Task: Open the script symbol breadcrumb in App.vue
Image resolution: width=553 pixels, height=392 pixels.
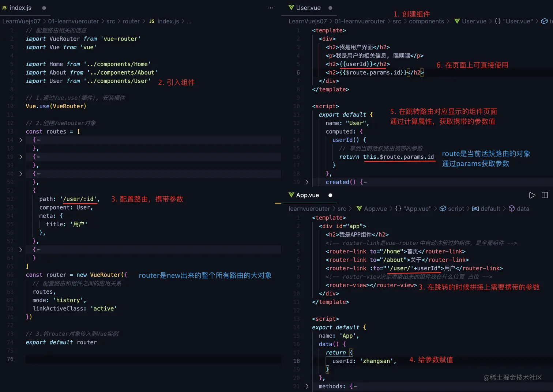Action: [x=452, y=208]
